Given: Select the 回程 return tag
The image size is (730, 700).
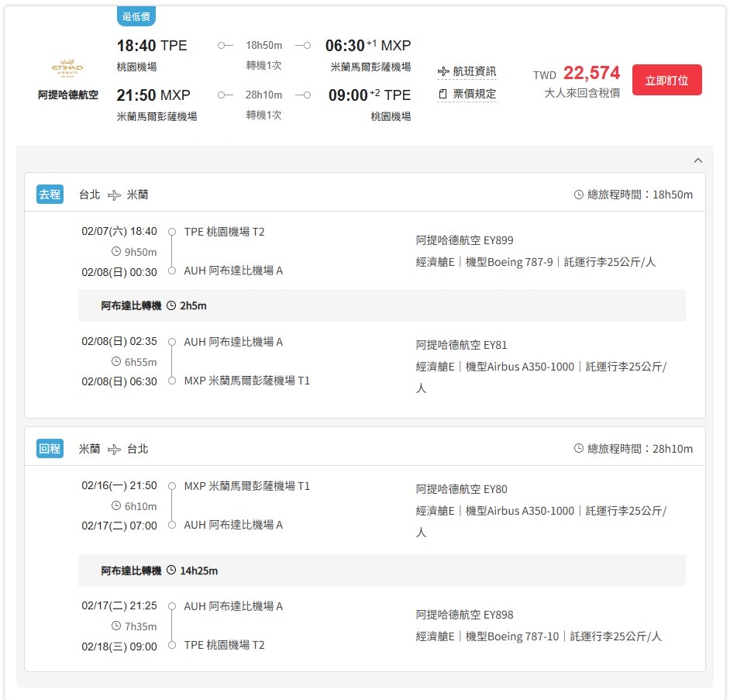Looking at the screenshot, I should 50,449.
